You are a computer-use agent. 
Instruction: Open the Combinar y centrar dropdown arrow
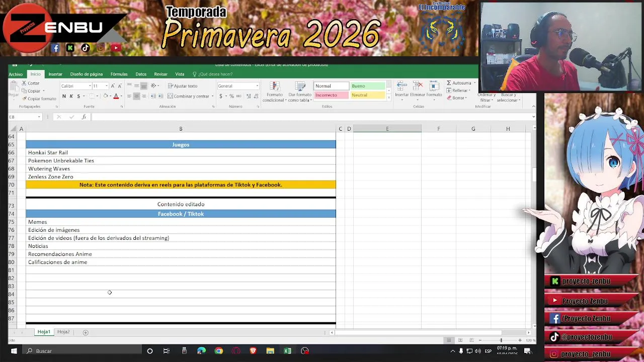(212, 96)
